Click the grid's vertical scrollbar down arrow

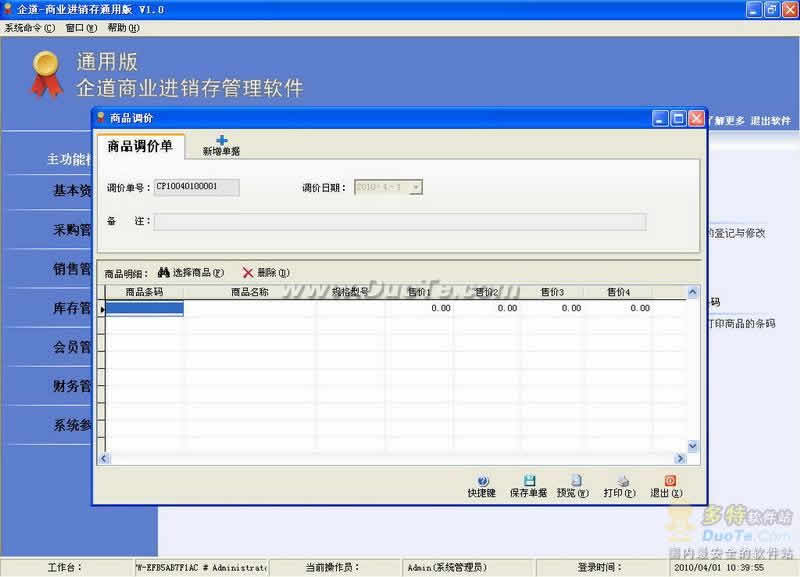click(693, 445)
